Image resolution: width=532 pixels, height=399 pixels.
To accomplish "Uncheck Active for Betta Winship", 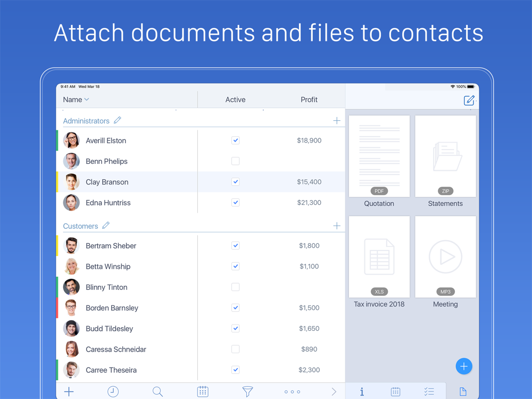I will [236, 266].
